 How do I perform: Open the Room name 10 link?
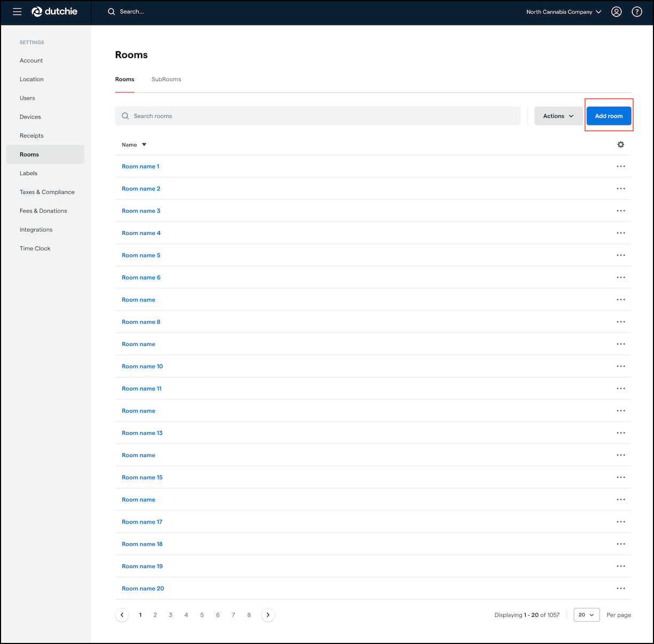pos(142,366)
